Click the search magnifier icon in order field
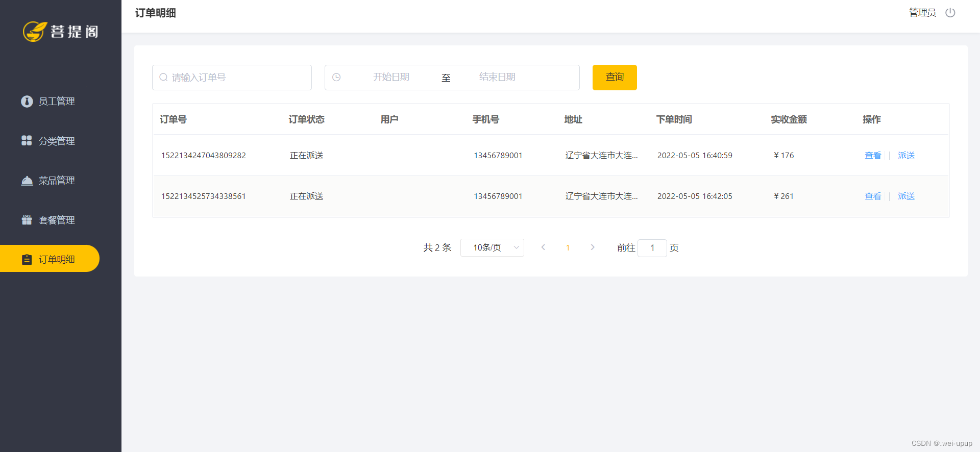This screenshot has height=452, width=980. click(163, 78)
